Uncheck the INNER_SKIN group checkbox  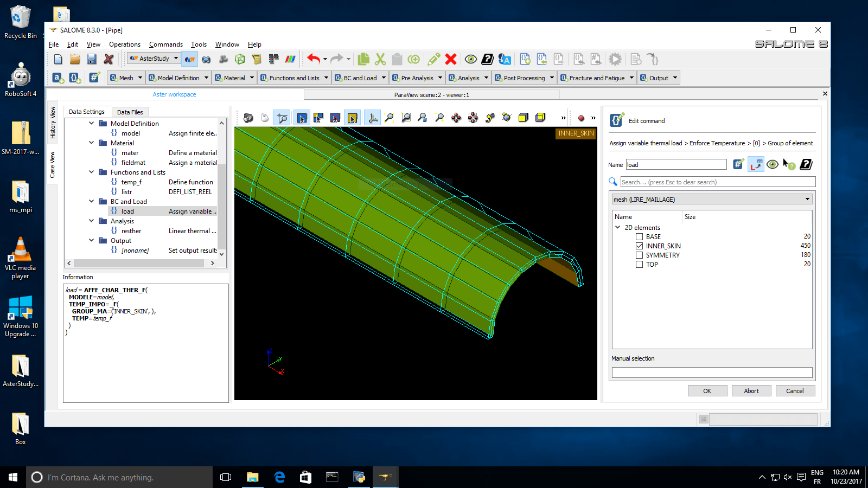pos(639,246)
